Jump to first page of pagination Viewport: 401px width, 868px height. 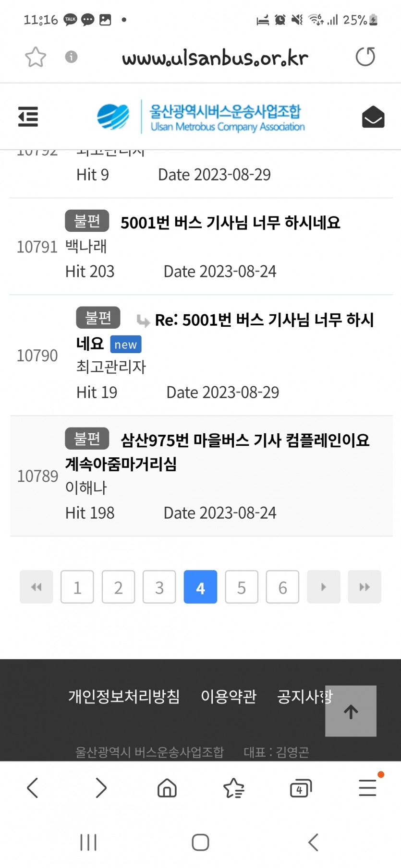[36, 587]
